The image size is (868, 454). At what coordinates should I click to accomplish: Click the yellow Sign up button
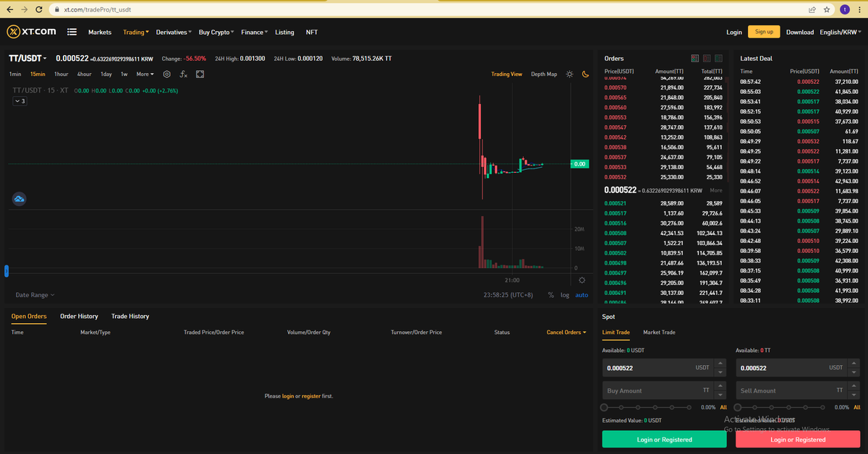[764, 32]
